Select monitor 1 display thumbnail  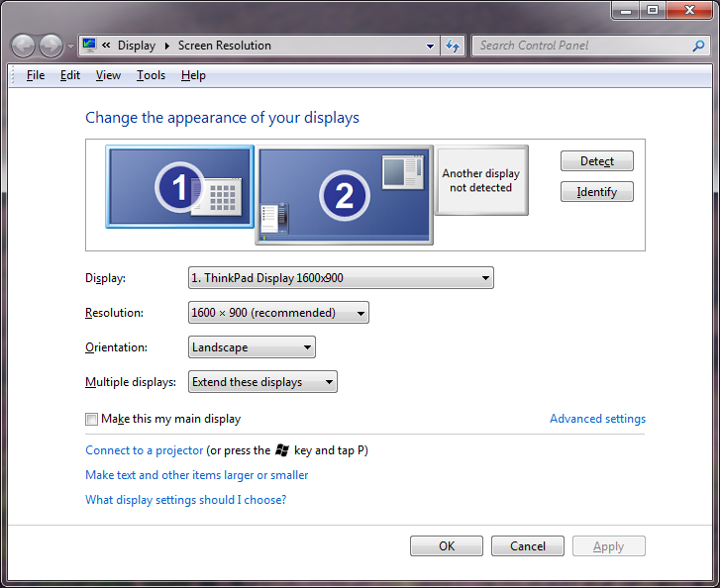click(x=179, y=187)
